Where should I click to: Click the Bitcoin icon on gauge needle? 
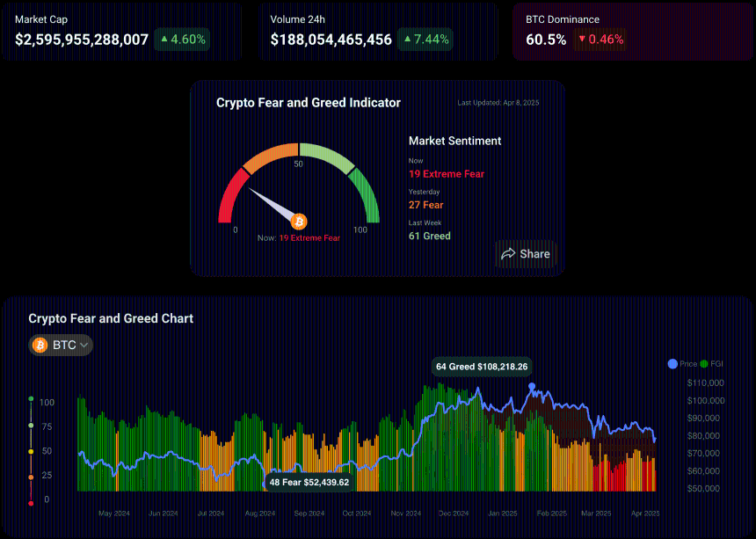[299, 221]
